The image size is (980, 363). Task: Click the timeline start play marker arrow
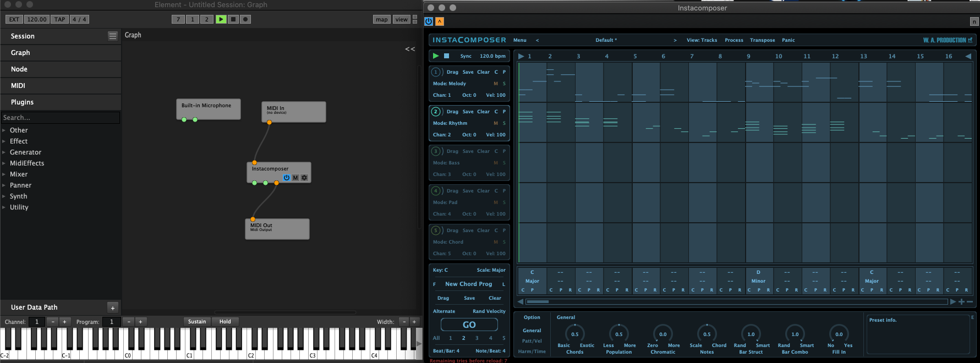tap(521, 56)
